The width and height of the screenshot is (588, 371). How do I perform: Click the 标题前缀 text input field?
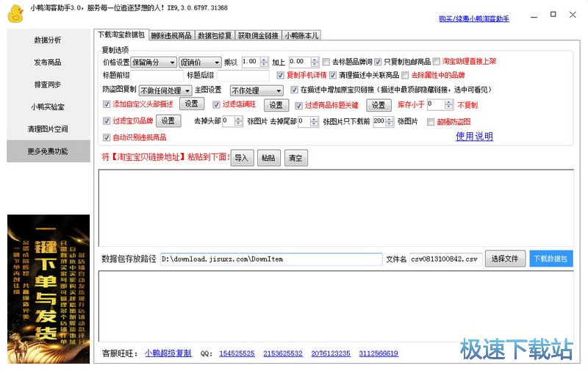pos(157,76)
